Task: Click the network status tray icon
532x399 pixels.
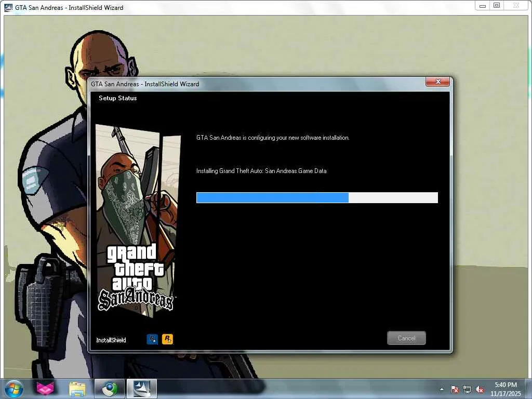Action: (x=467, y=390)
